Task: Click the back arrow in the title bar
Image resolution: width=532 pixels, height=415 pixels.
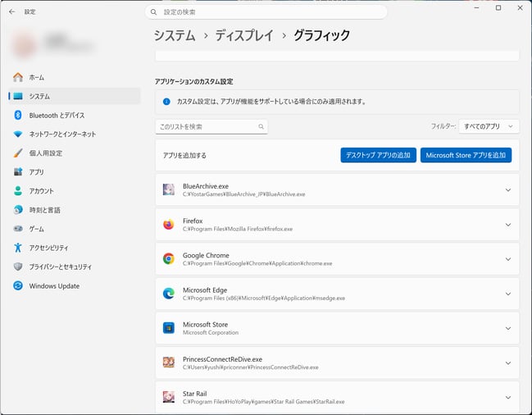Action: coord(11,11)
